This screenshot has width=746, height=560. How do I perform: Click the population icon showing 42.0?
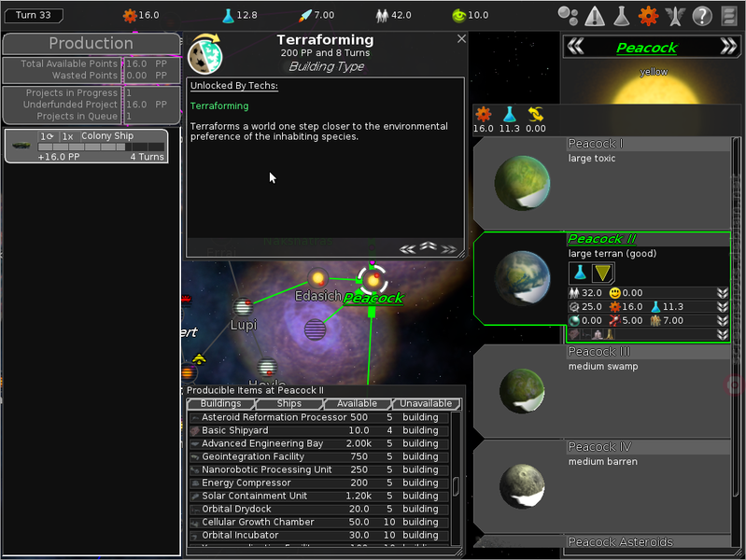pos(382,16)
